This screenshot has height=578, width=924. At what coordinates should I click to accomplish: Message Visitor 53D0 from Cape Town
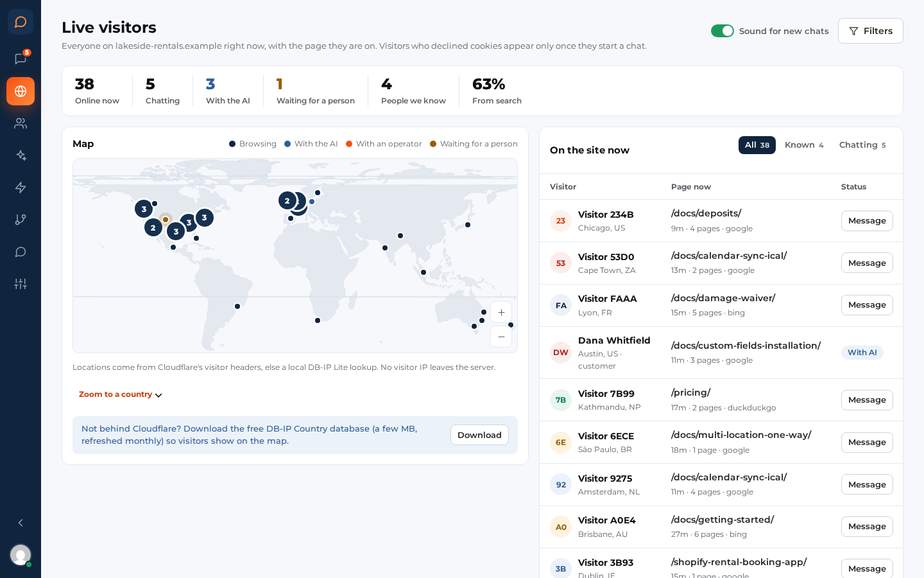[867, 263]
